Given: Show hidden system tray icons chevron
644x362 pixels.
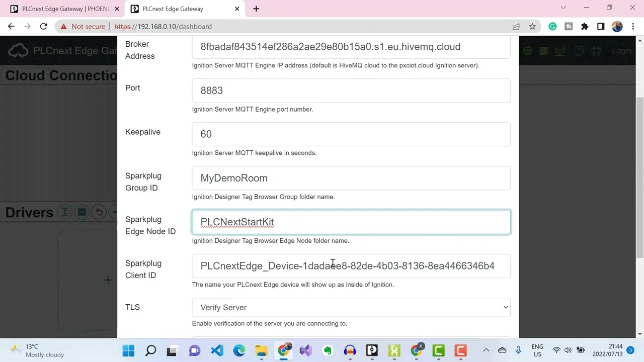Looking at the screenshot, I should coord(486,350).
